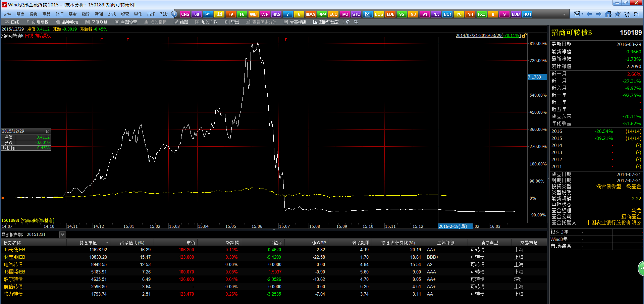
Task: Open the 债券 menu
Action: (x=33, y=14)
